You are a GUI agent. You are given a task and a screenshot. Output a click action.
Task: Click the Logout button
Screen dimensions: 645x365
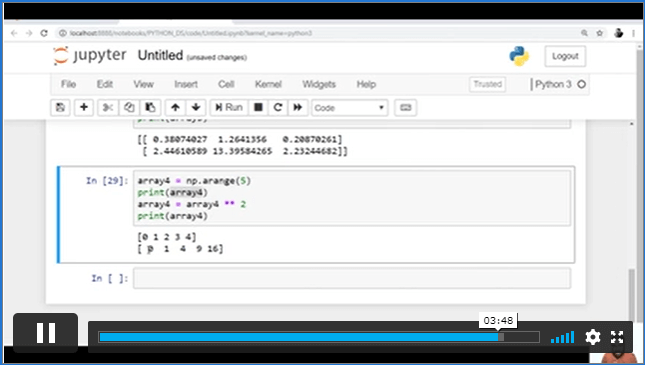point(565,56)
